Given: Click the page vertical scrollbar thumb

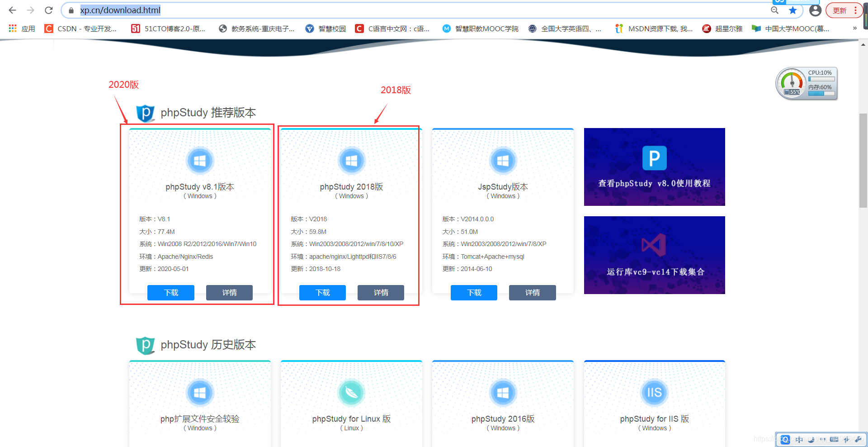Looking at the screenshot, I should tap(863, 161).
